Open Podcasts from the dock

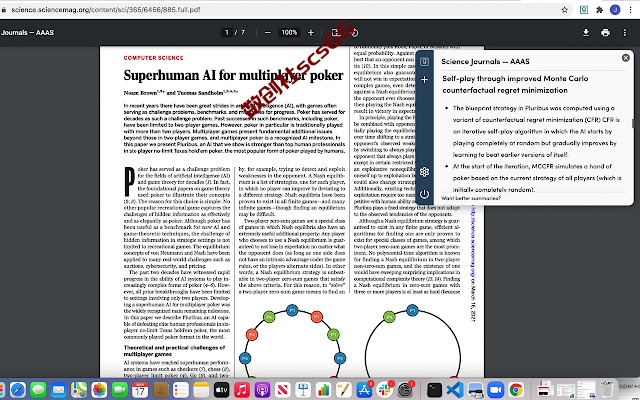262,390
